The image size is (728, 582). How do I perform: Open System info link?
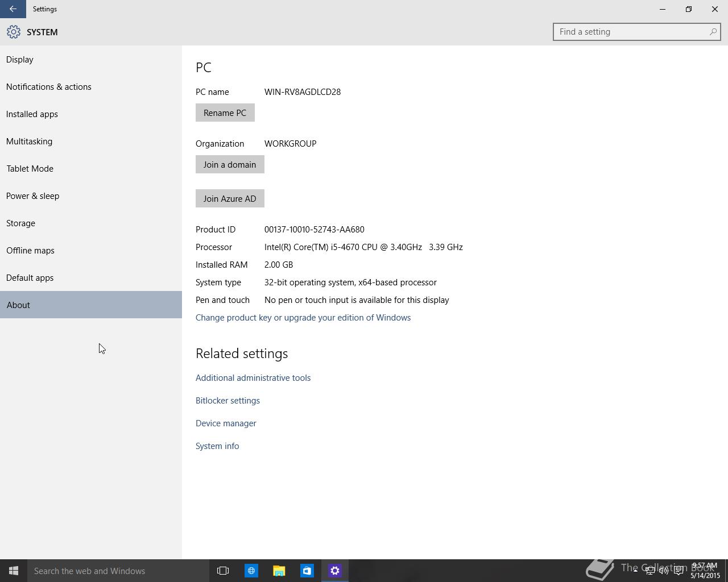217,446
